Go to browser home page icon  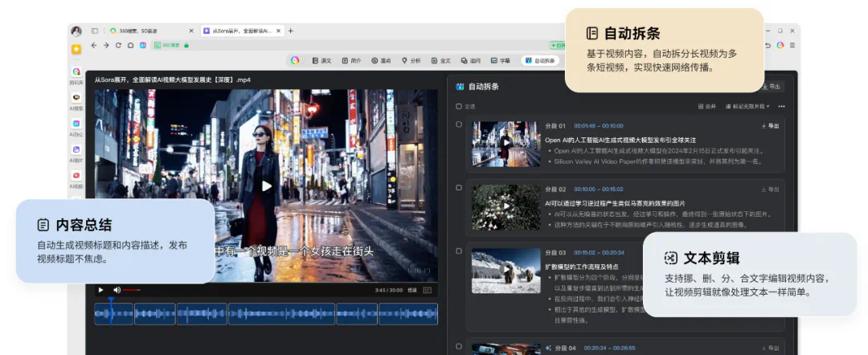click(130, 45)
